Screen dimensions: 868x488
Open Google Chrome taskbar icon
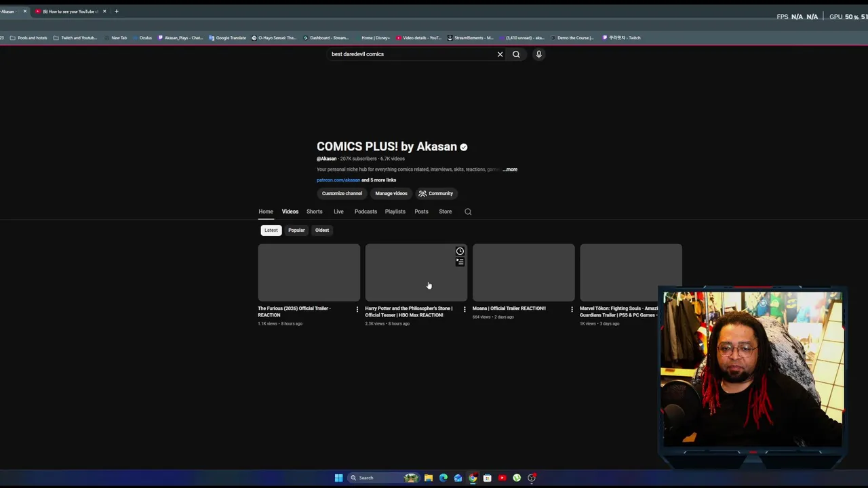click(473, 478)
